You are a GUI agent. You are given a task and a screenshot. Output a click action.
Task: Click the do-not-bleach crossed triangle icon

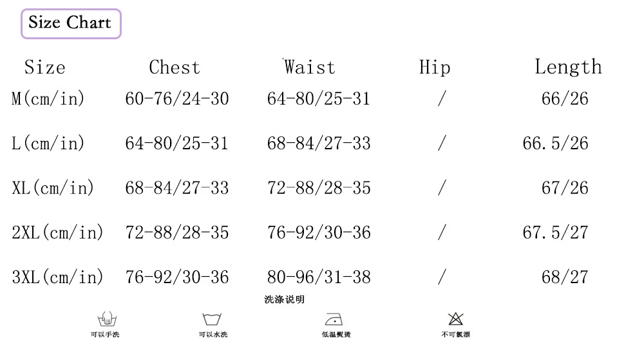click(x=455, y=319)
